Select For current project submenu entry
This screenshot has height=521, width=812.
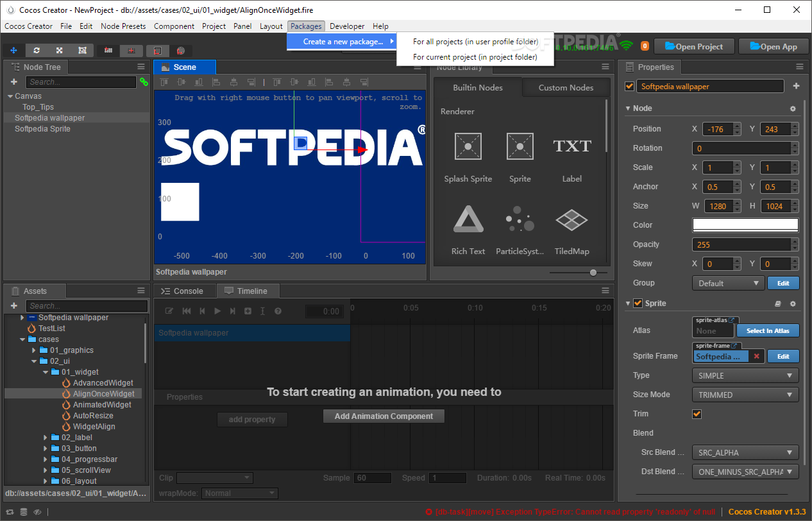point(475,57)
